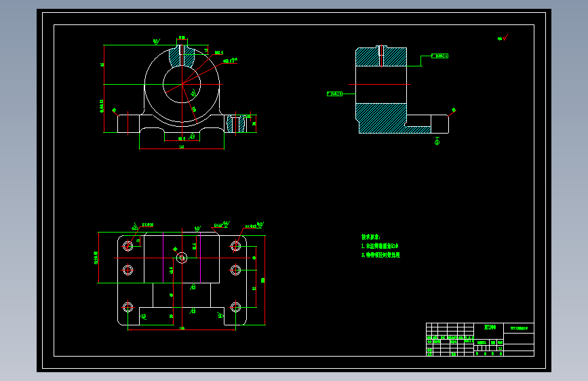The width and height of the screenshot is (588, 381).
Task: Select tolerance frame at upper right of side view
Action: [439, 56]
